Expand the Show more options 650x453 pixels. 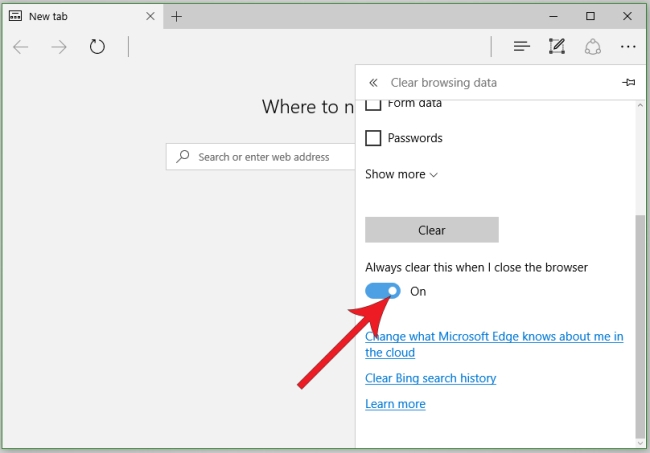[x=401, y=174]
